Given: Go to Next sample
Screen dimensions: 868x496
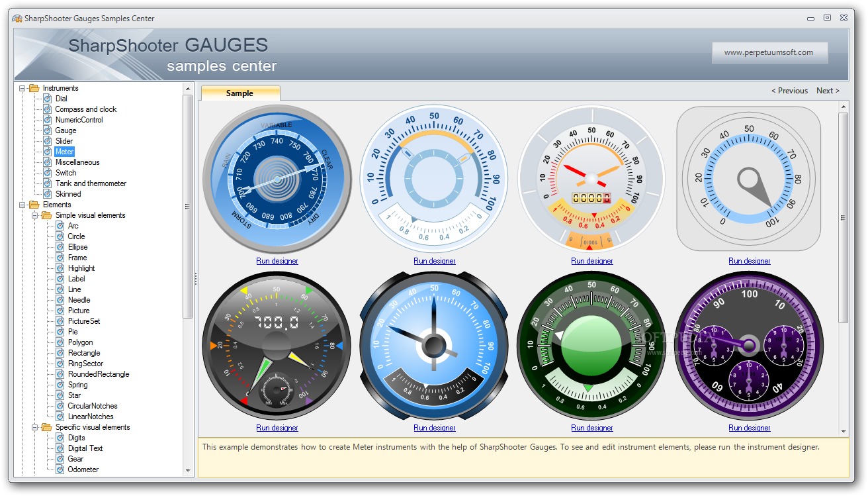Looking at the screenshot, I should click(x=828, y=91).
